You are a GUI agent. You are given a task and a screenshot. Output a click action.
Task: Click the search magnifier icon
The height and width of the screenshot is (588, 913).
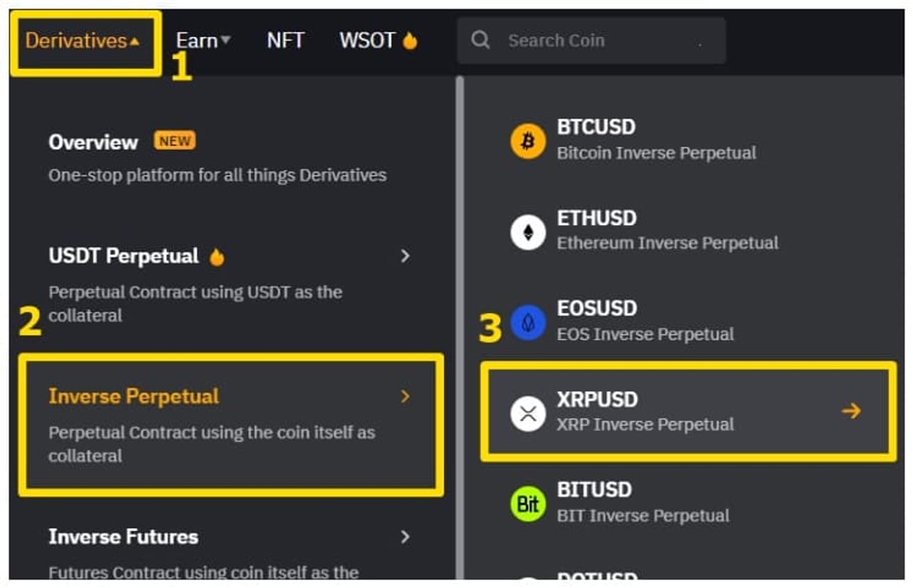480,40
